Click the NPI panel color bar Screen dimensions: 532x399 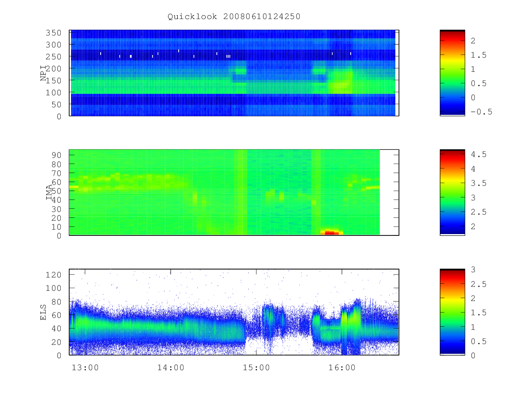452,73
